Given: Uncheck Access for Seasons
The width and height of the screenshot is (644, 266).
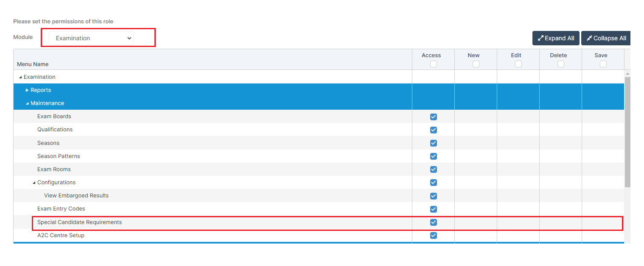Looking at the screenshot, I should pos(434,143).
